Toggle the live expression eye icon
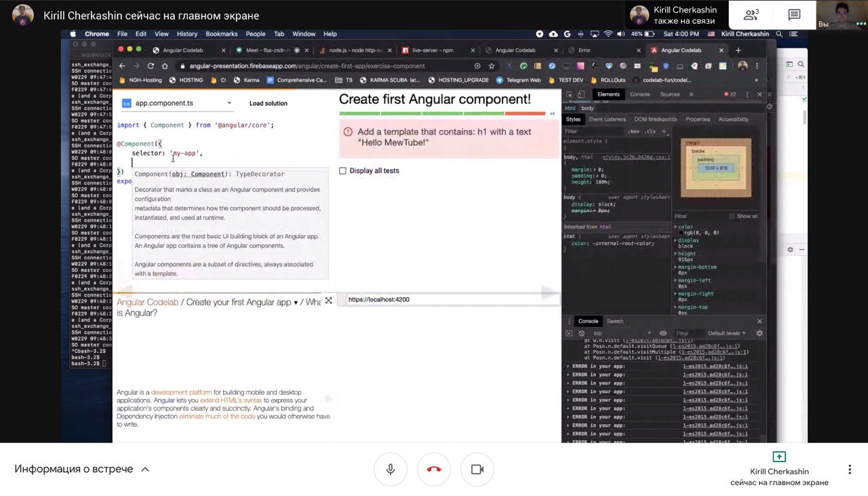The height and width of the screenshot is (496, 868). (663, 333)
